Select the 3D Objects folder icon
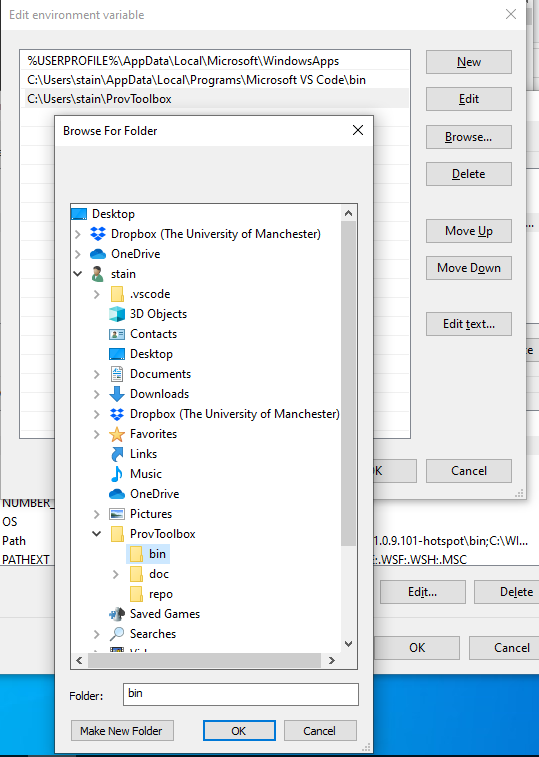539x757 pixels. pos(117,314)
